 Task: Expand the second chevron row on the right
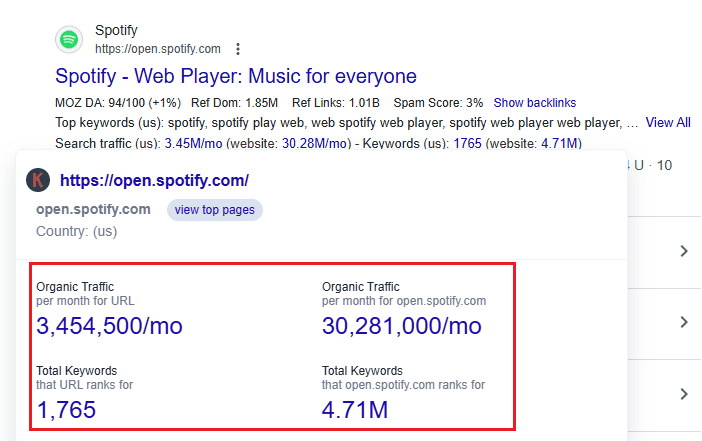click(x=684, y=322)
